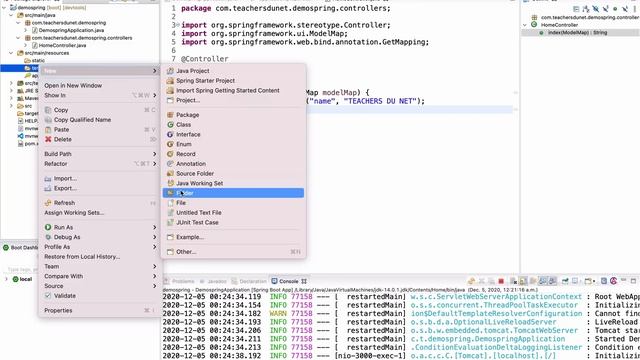Collapse the src/main/java folder node
640x360 pixels.
(11, 15)
